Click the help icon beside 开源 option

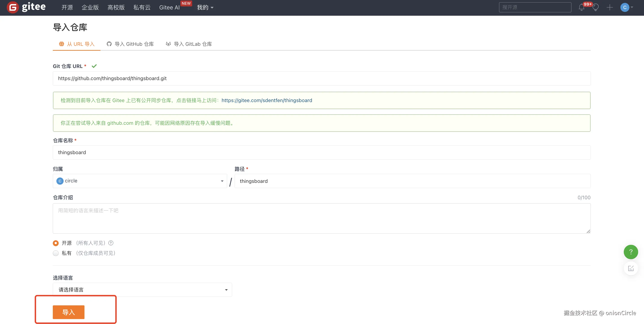tap(111, 243)
